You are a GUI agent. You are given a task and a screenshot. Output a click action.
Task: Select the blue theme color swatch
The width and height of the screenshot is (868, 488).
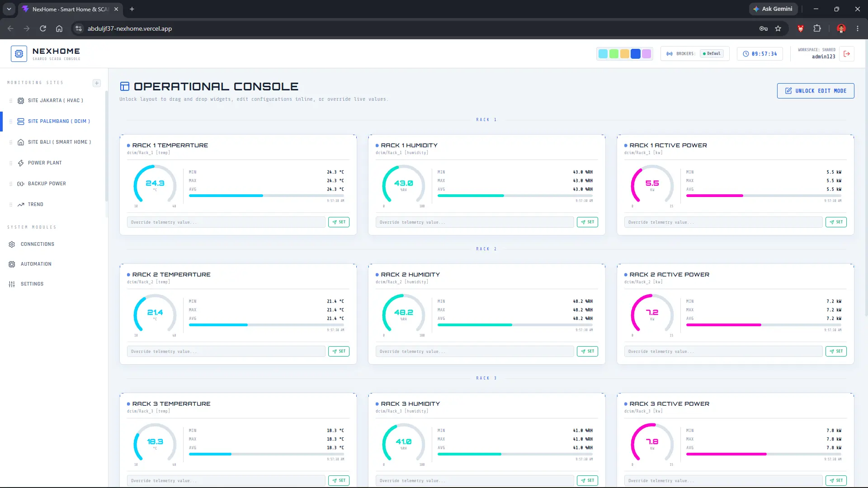coord(636,54)
